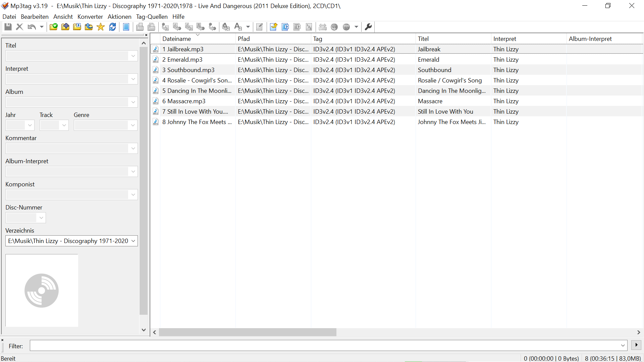Click the Filename to Tag converter icon
The height and width of the screenshot is (362, 644).
(177, 27)
